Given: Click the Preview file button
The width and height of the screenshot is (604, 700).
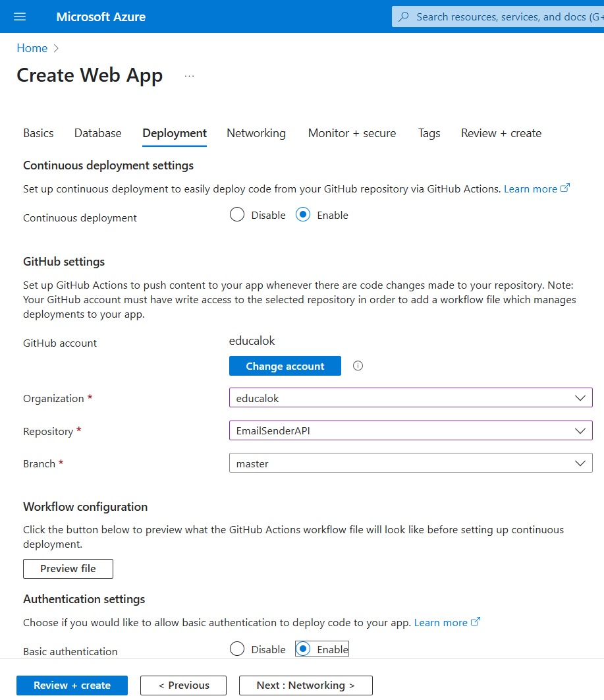Looking at the screenshot, I should point(69,568).
